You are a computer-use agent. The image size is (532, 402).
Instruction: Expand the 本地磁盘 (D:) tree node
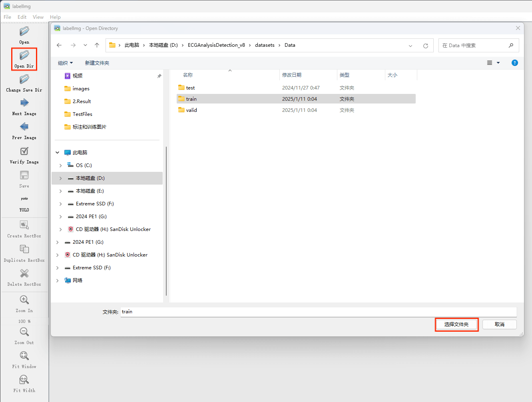61,178
